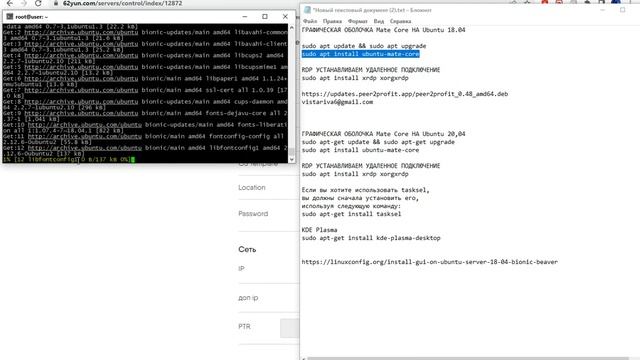Click the first 'RDP УСТАНАВЛИВАЕМ УДАЛЕННОЕ ПОДКЛЮЧЕНИЕ' heading
This screenshot has width=640, height=360.
[371, 70]
